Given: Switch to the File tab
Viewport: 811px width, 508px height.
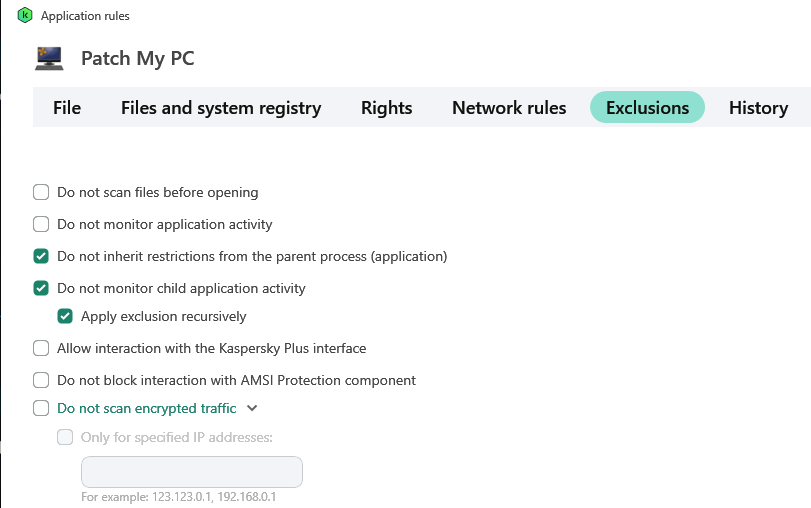Looking at the screenshot, I should click(67, 108).
